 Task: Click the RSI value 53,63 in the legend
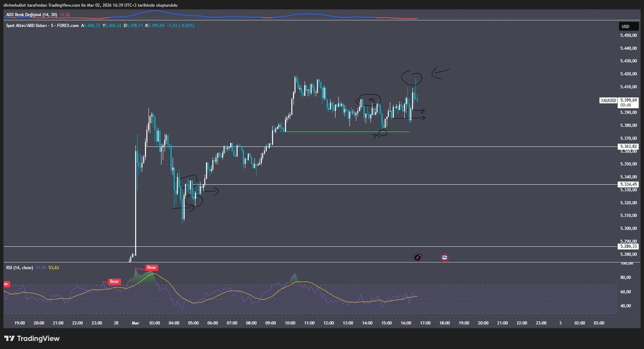(x=54, y=266)
